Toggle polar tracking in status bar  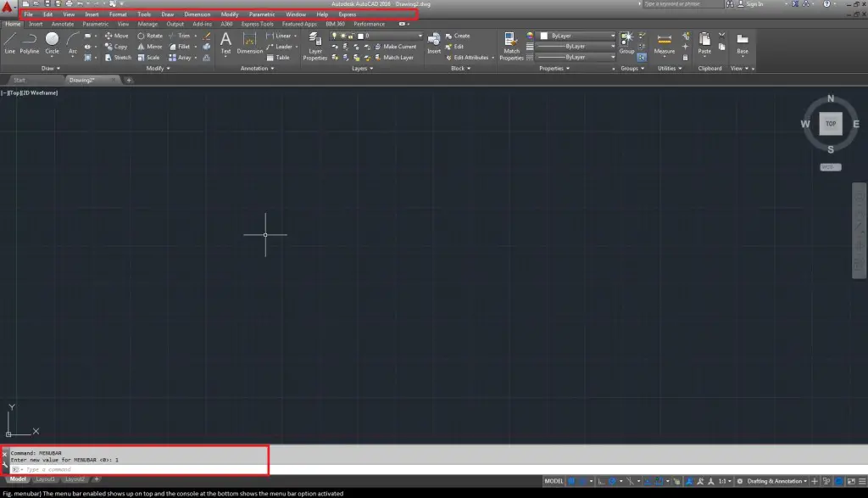612,481
